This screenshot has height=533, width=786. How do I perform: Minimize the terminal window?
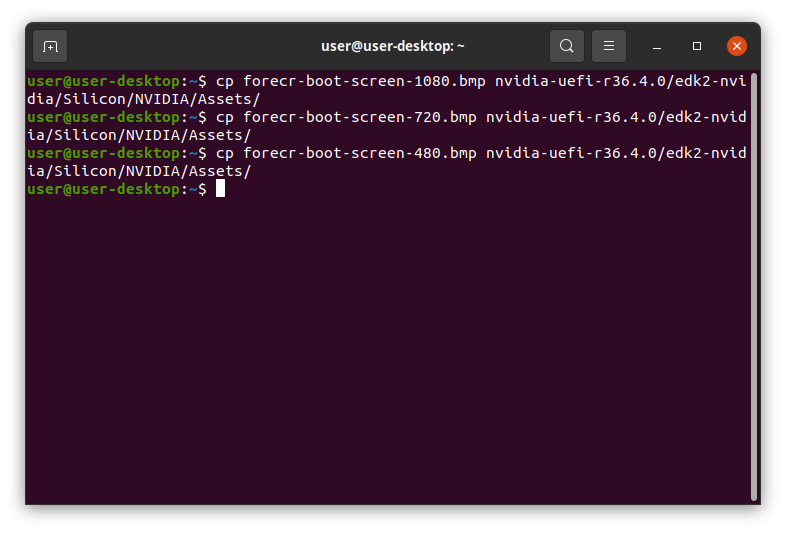[657, 47]
